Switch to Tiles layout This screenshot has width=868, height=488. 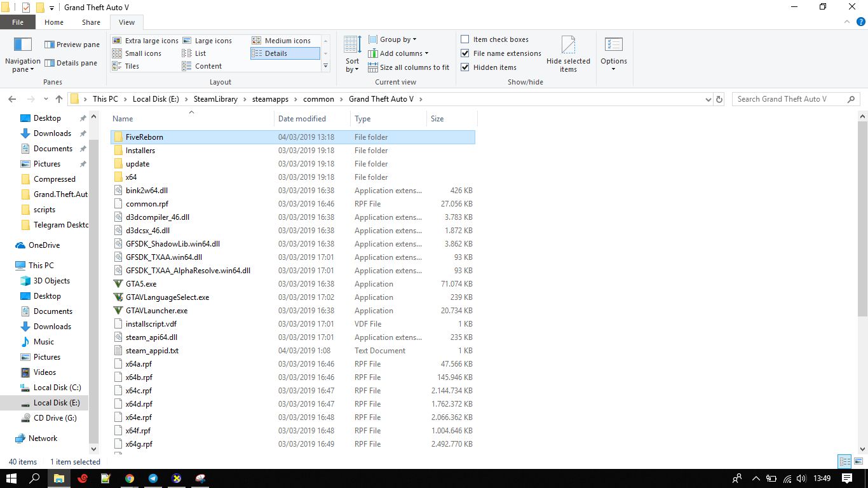click(126, 66)
